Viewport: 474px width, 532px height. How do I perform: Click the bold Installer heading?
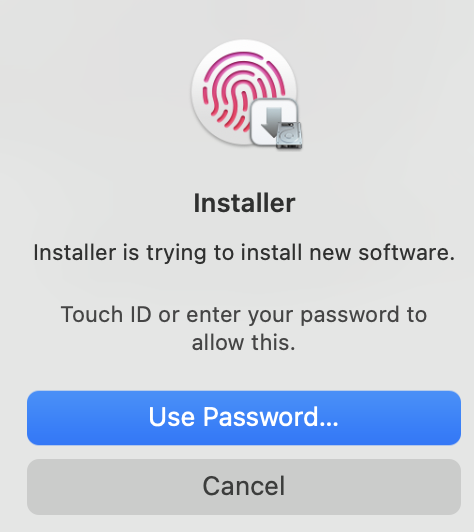coord(244,203)
